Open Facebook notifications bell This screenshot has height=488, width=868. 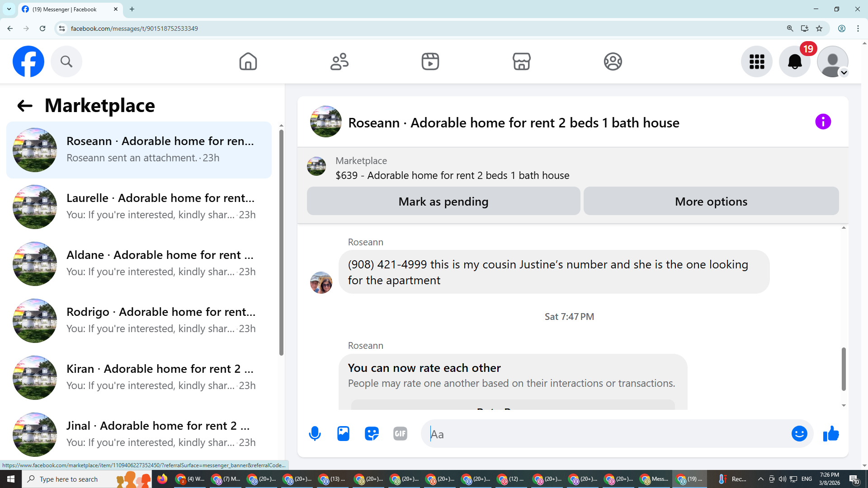[794, 61]
